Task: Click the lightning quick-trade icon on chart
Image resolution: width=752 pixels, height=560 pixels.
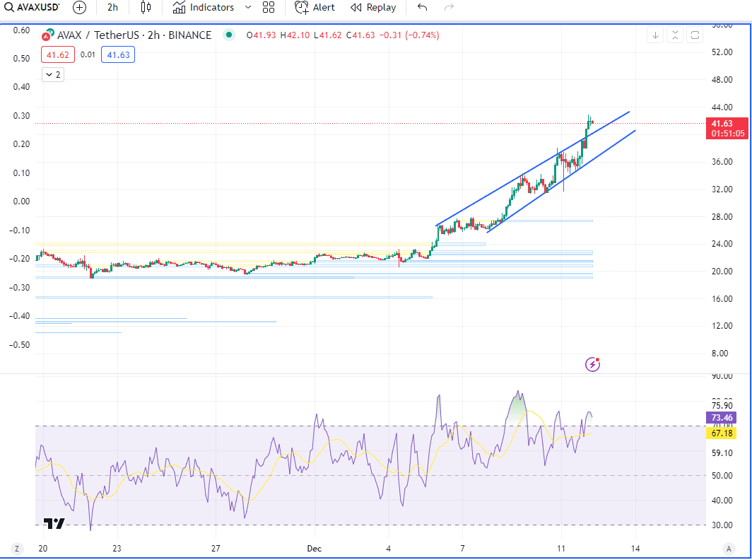Action: (592, 363)
